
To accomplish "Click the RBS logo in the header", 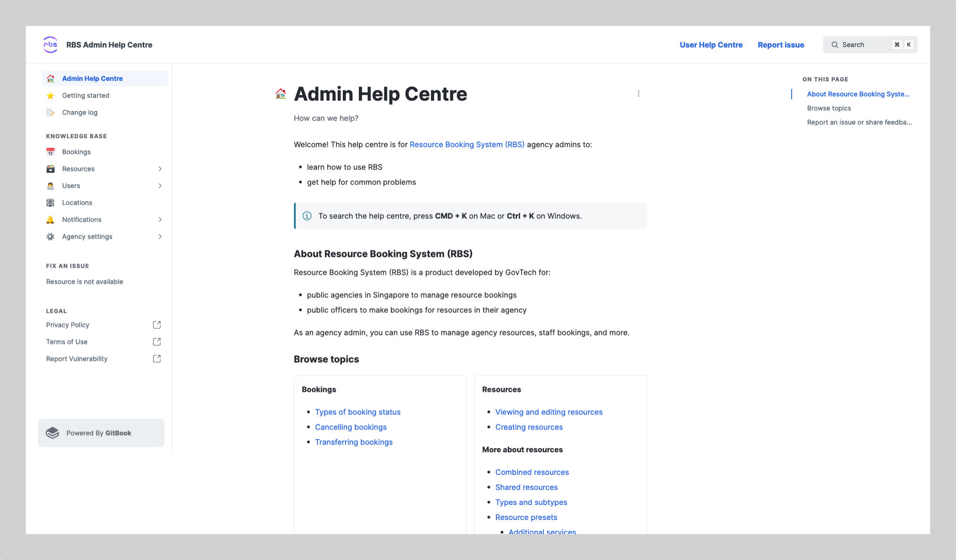I will coord(50,45).
